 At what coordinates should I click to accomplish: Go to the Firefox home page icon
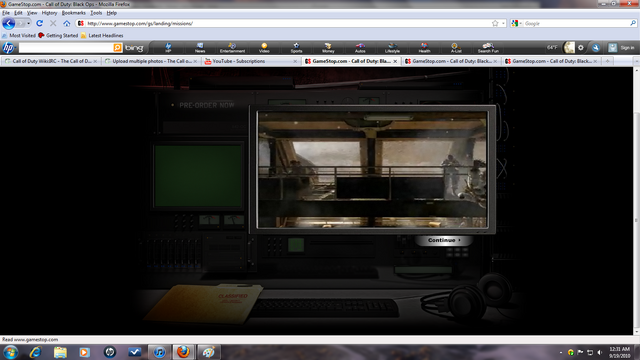coord(67,23)
